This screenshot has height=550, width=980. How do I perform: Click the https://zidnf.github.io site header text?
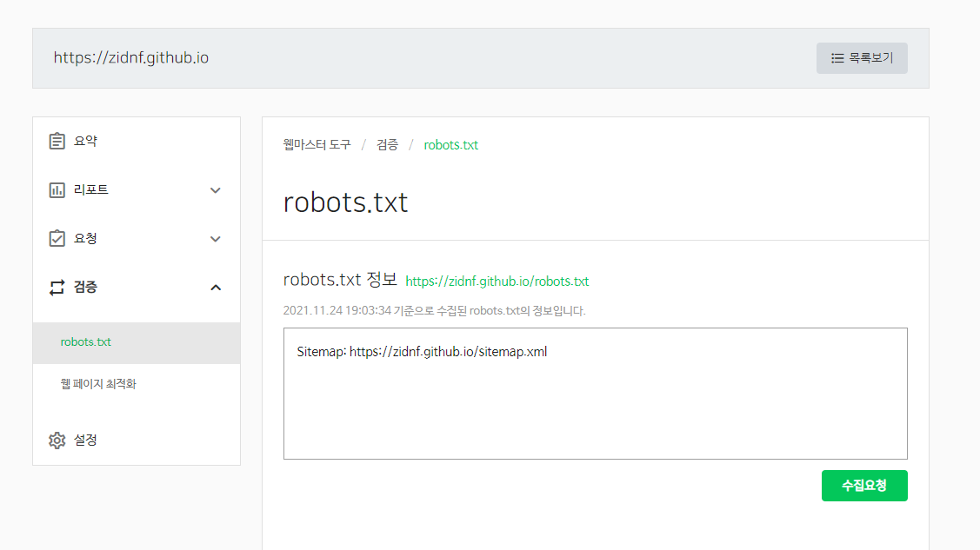tap(131, 58)
